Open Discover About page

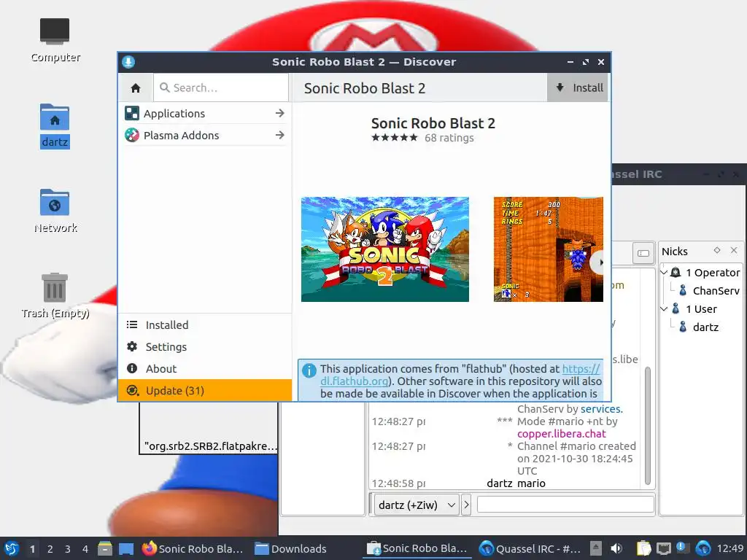coord(205,368)
